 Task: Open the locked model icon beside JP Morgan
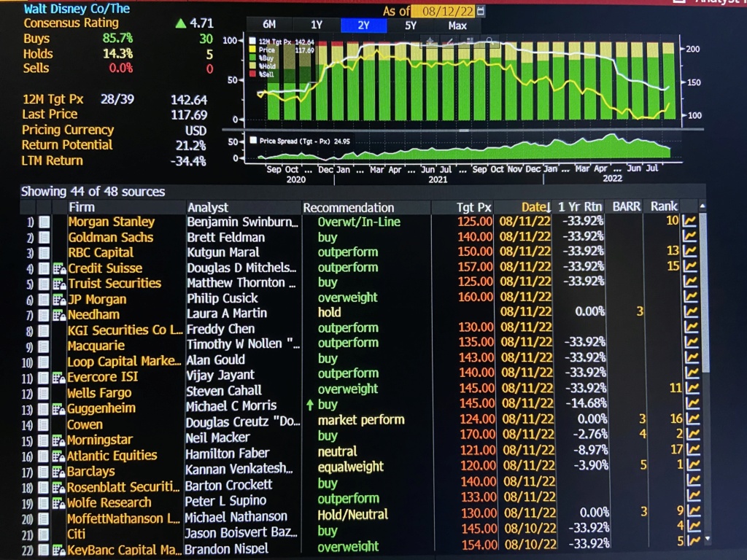pyautogui.click(x=59, y=300)
